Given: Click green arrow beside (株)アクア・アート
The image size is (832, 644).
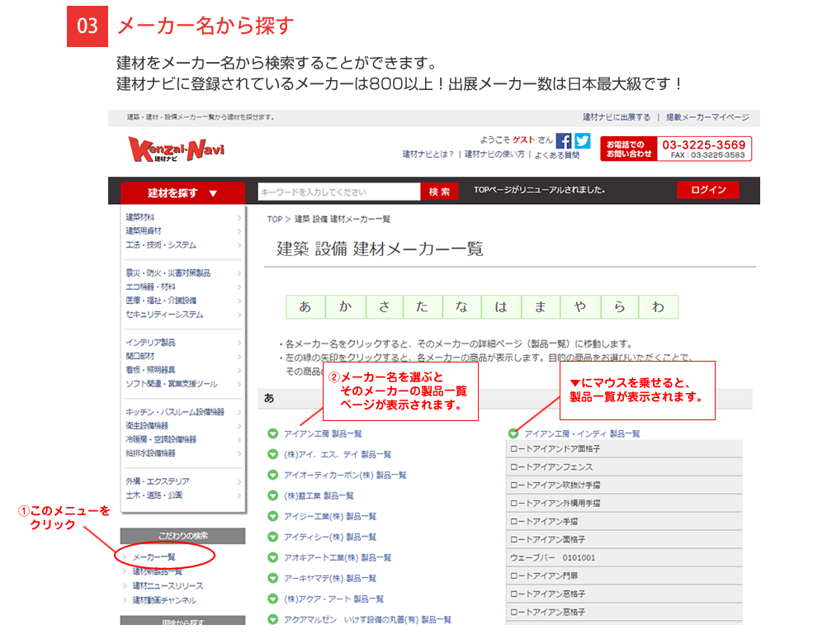Looking at the screenshot, I should [273, 599].
